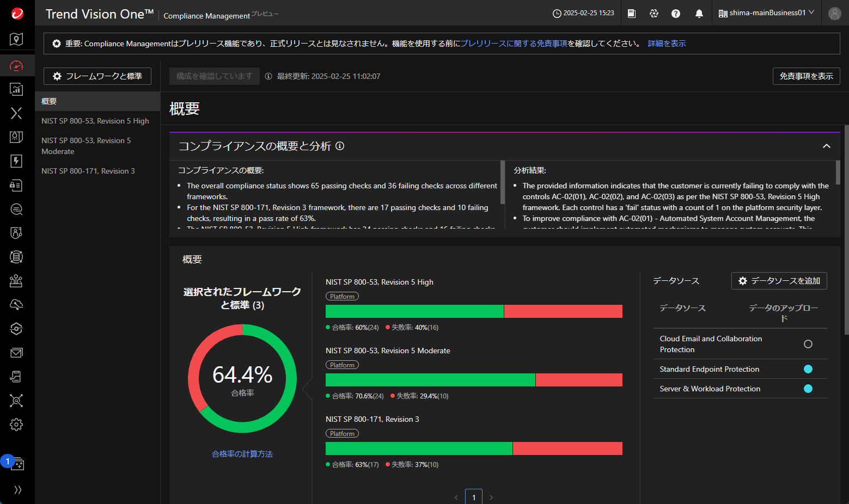This screenshot has width=849, height=504.
Task: Go to the previous page chevron
Action: pos(456,497)
